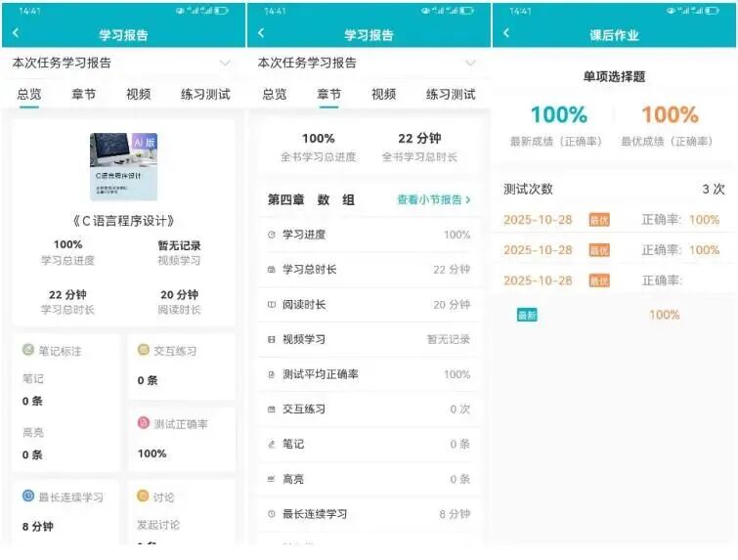The height and width of the screenshot is (560, 738).
Task: Tap first 2025-10-28 record's 最优 badge
Action: coord(599,220)
